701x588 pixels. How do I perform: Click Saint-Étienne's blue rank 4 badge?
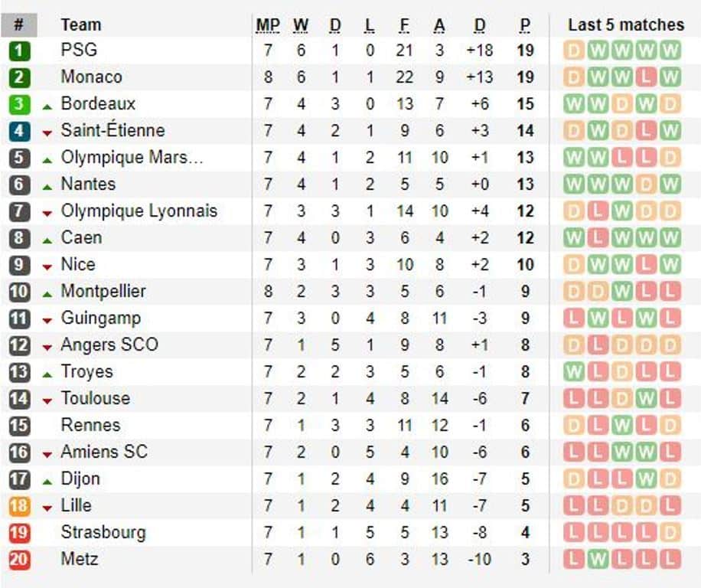[x=19, y=131]
